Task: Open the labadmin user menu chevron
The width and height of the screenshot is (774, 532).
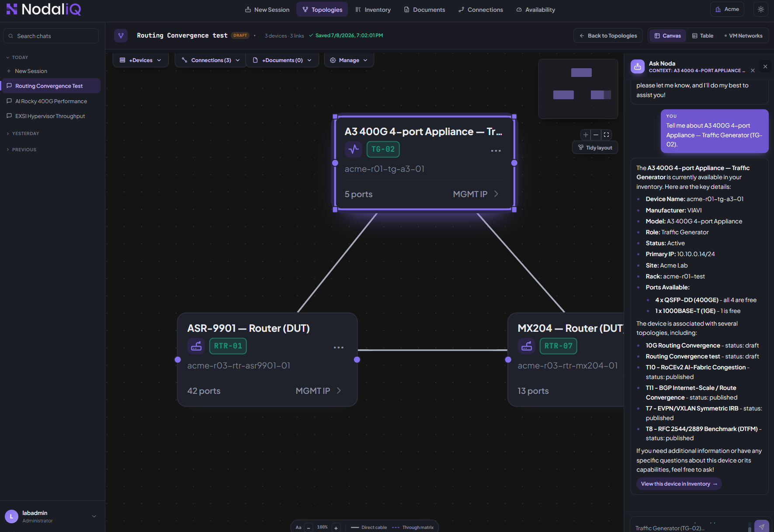Action: 94,516
